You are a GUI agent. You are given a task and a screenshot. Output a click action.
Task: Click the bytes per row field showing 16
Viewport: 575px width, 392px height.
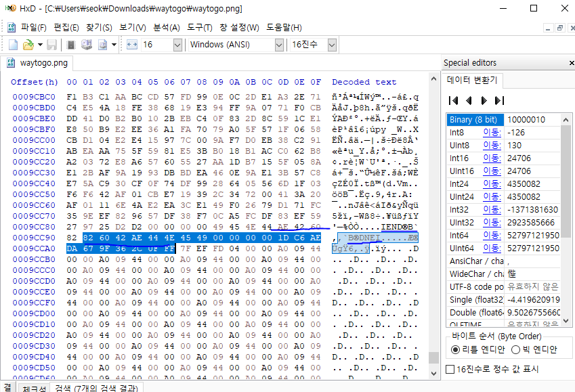(157, 45)
